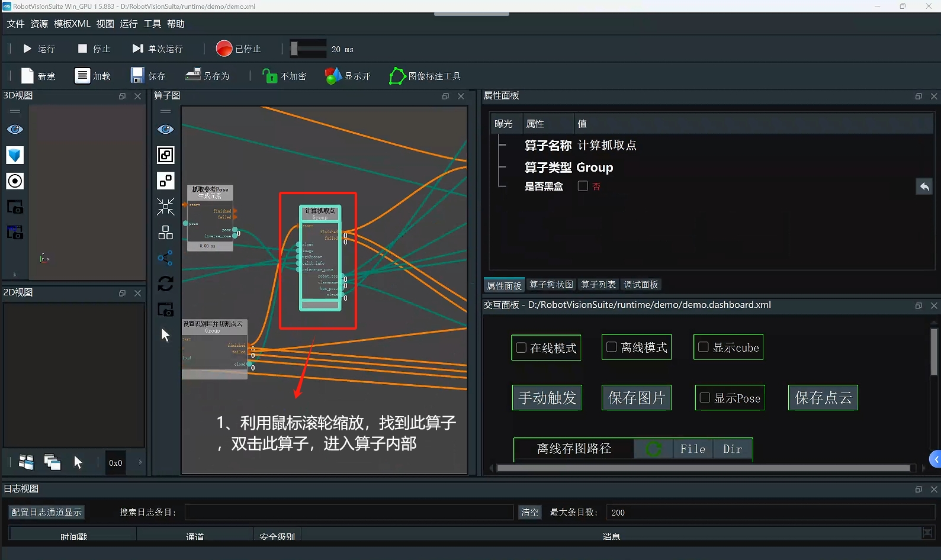The image size is (941, 560).
Task: Click the blue side-panel expand arrow at right edge
Action: tap(936, 459)
